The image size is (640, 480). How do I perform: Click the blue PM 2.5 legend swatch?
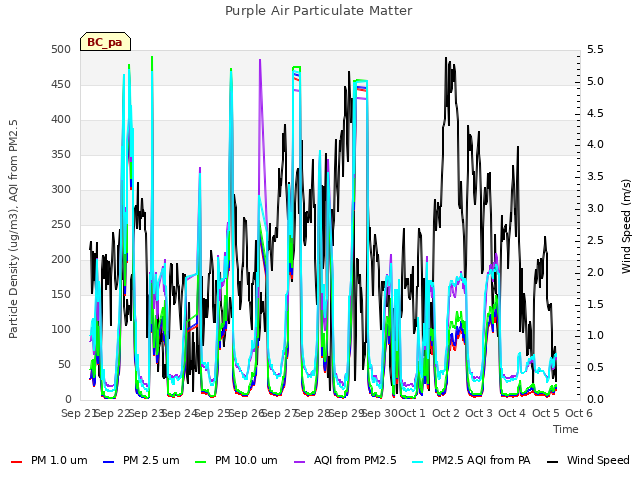pos(109,462)
